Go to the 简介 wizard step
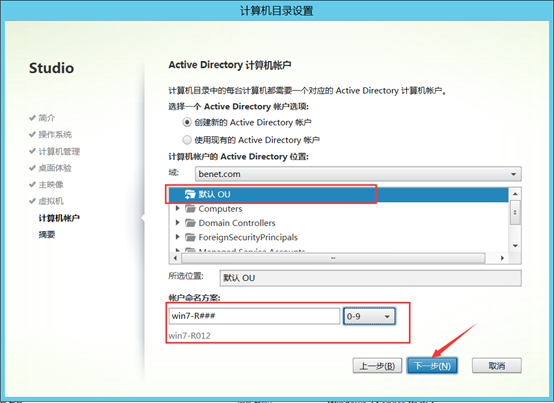Image resolution: width=554 pixels, height=403 pixels. (x=47, y=118)
